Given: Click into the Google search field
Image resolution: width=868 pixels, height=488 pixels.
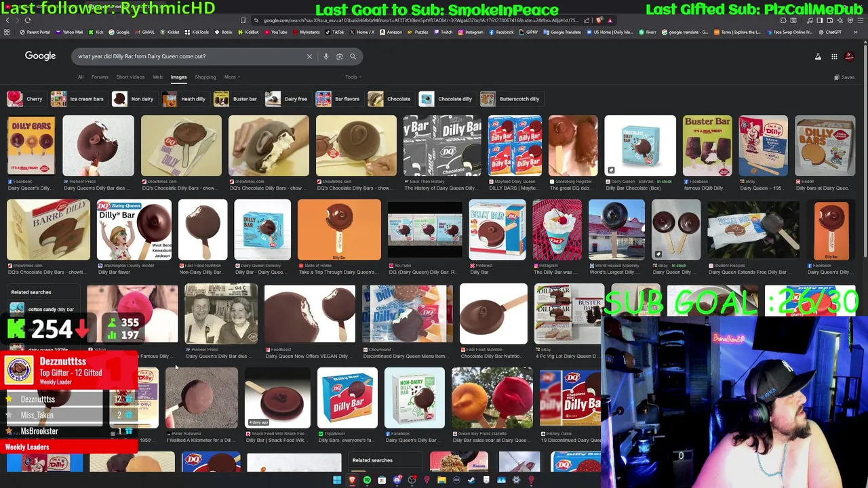Looking at the screenshot, I should (x=190, y=56).
